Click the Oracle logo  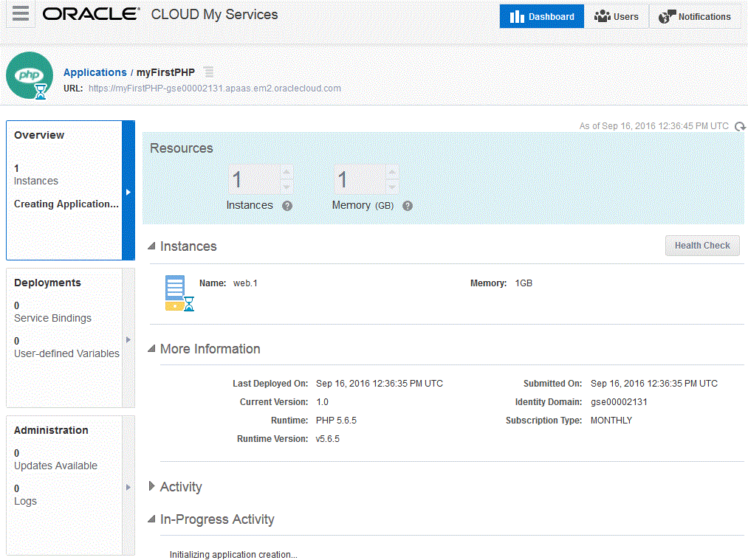[91, 14]
